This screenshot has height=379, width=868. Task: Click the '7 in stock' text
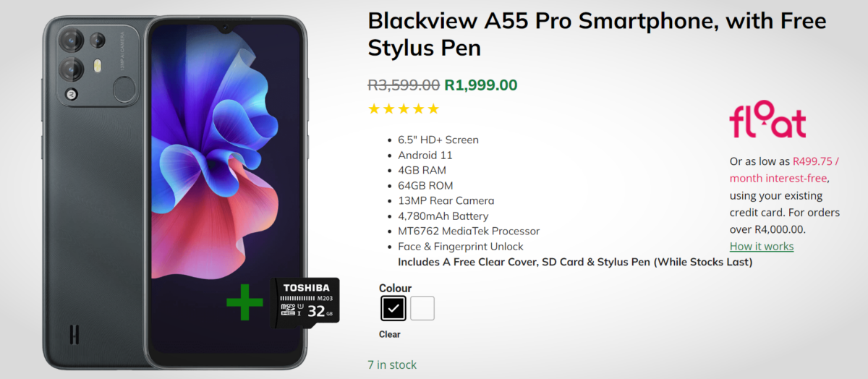point(392,365)
